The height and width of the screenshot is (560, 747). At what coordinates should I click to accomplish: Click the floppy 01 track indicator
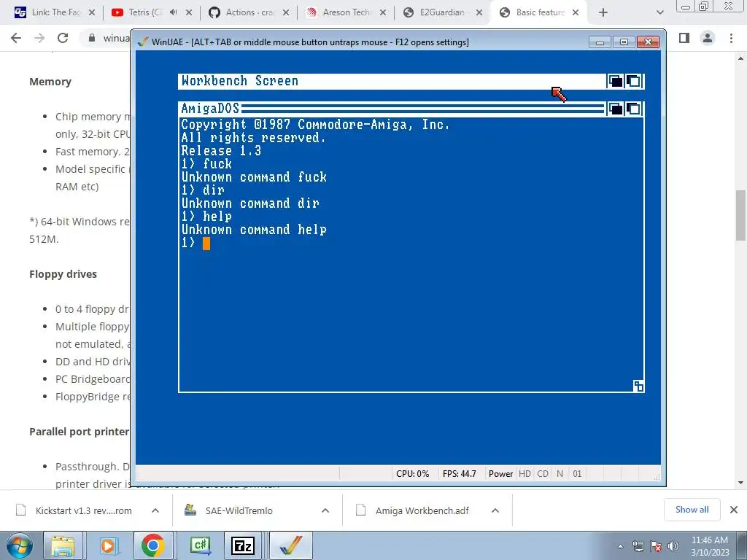tap(577, 474)
